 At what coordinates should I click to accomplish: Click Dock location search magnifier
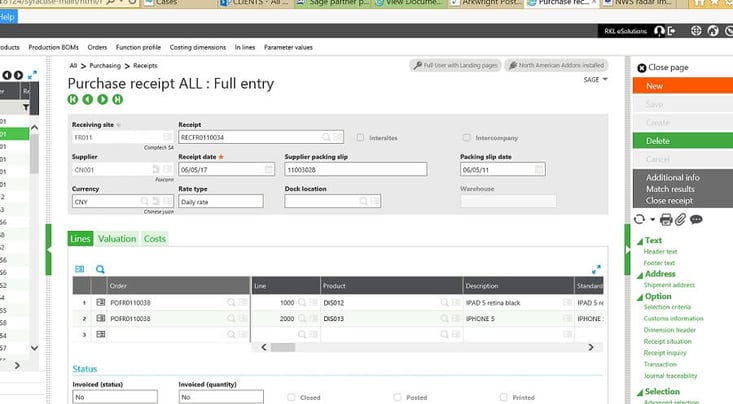pos(363,201)
